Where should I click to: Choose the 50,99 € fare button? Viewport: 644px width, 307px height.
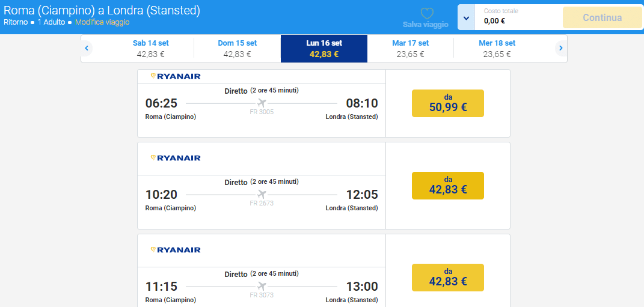pyautogui.click(x=448, y=103)
